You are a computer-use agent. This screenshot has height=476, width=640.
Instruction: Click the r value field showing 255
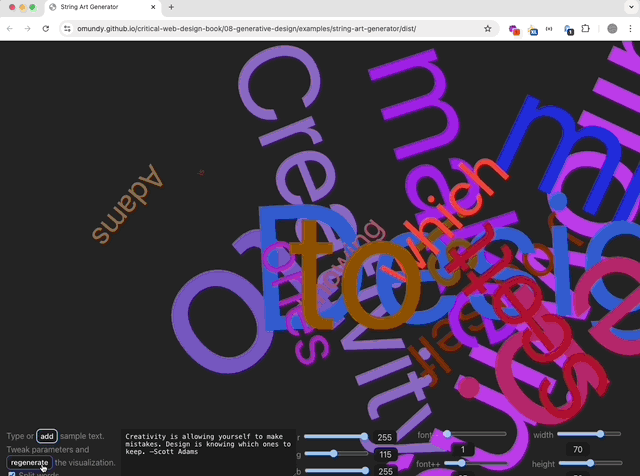(384, 437)
